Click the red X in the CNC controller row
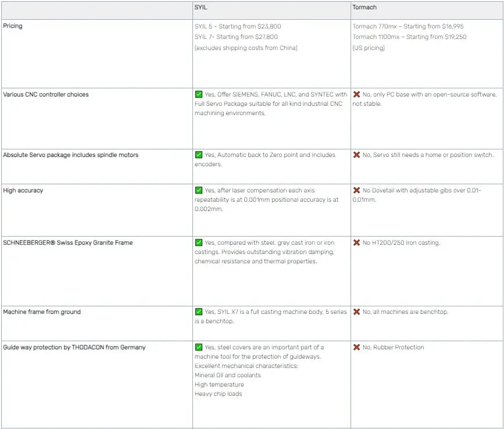 pos(356,94)
